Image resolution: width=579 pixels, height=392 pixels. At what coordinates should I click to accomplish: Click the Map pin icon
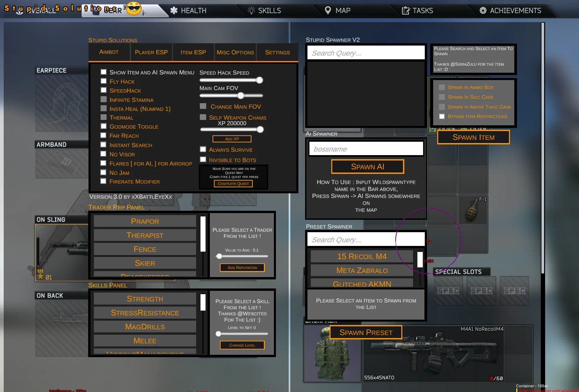tap(328, 10)
